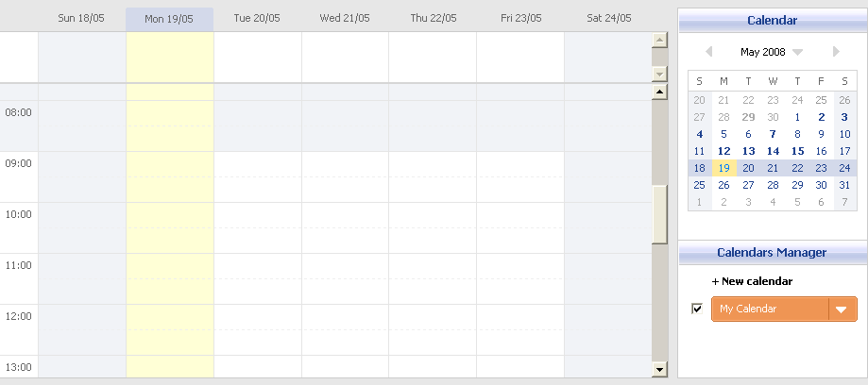Go to previous month arrow in mini calendar
The image size is (868, 385).
709,52
